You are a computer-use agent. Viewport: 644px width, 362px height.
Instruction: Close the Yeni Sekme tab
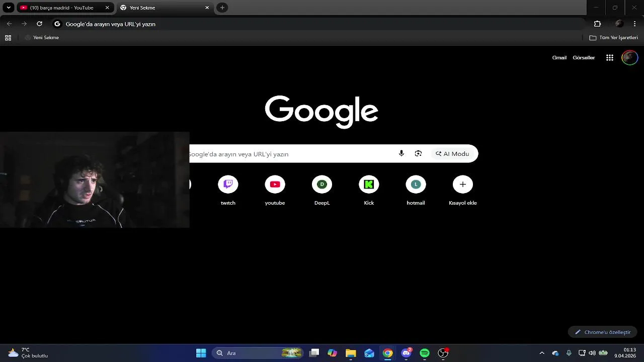(x=207, y=8)
